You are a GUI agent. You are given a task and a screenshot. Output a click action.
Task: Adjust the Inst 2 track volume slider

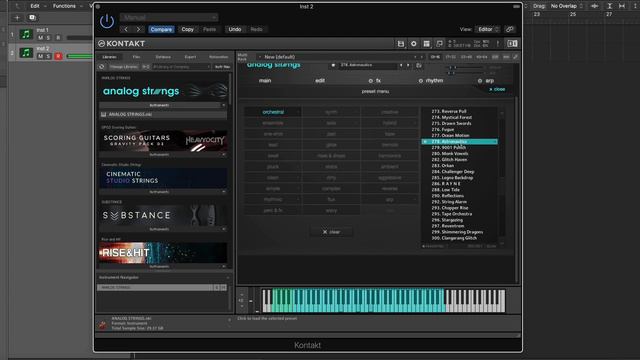point(80,56)
